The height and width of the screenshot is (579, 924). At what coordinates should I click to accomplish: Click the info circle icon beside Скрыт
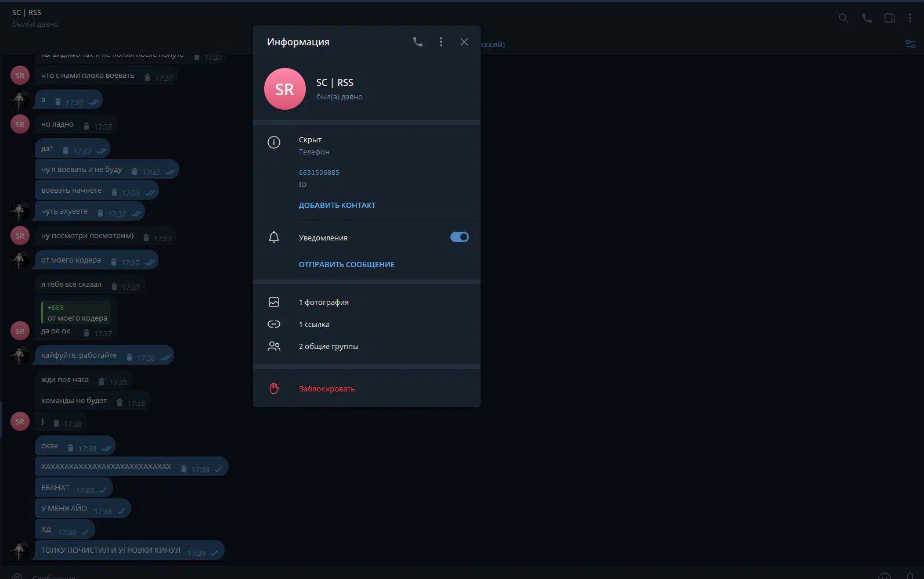pyautogui.click(x=274, y=142)
